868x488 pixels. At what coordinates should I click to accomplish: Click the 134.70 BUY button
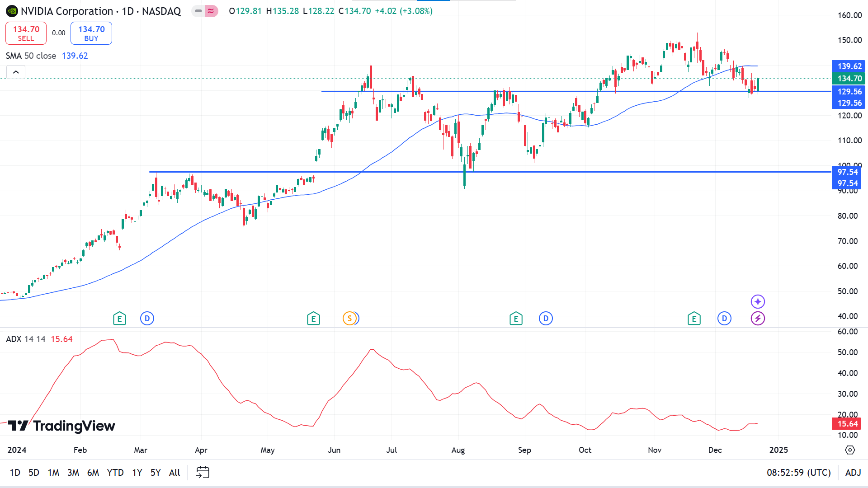[x=91, y=33]
